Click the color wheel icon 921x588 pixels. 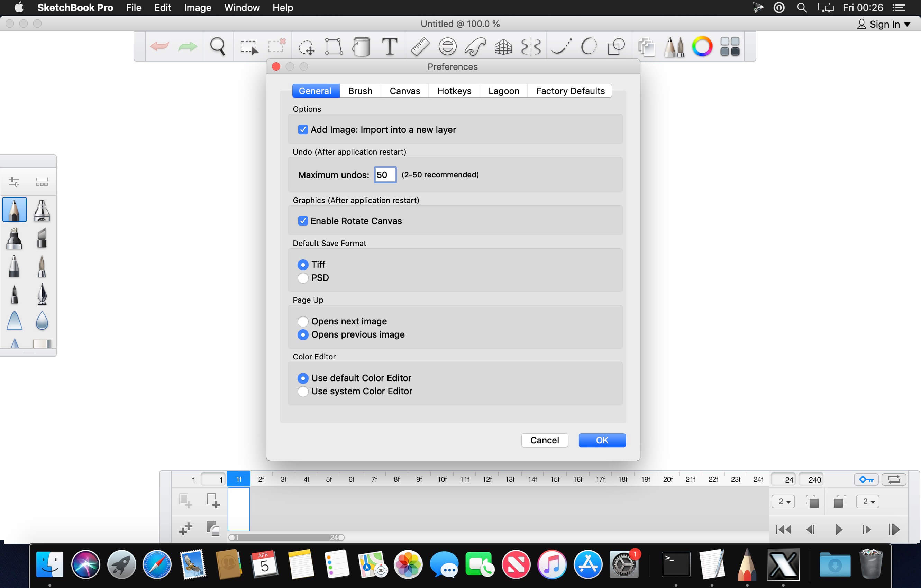[x=702, y=46]
